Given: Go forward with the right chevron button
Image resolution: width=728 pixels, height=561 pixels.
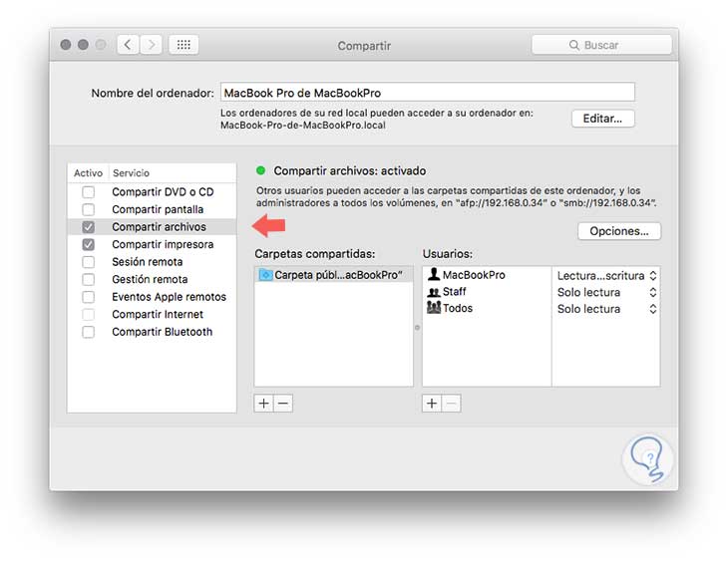Looking at the screenshot, I should 151,45.
